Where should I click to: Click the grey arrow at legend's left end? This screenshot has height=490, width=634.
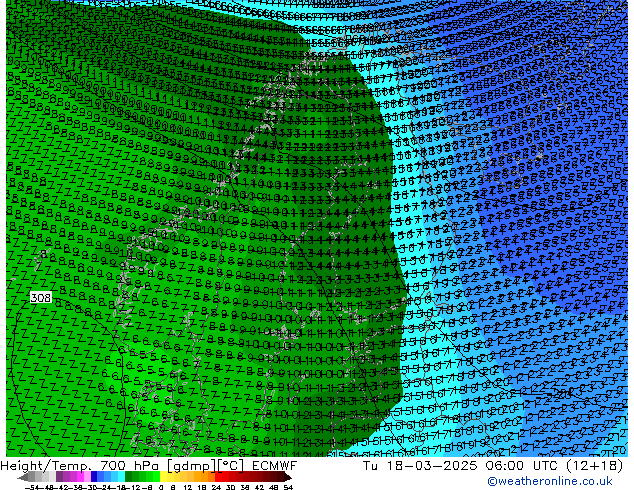23,477
